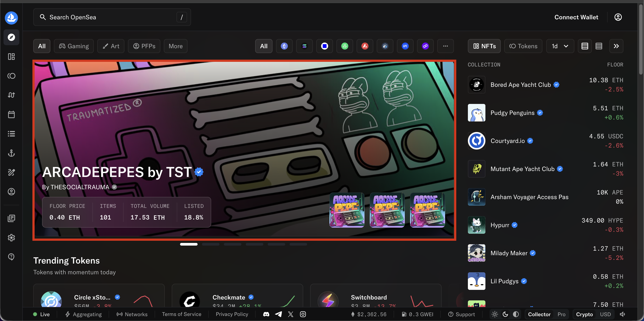Screen dimensions: 644x321
Task: Select Pro mode in the footer
Action: coord(561,314)
